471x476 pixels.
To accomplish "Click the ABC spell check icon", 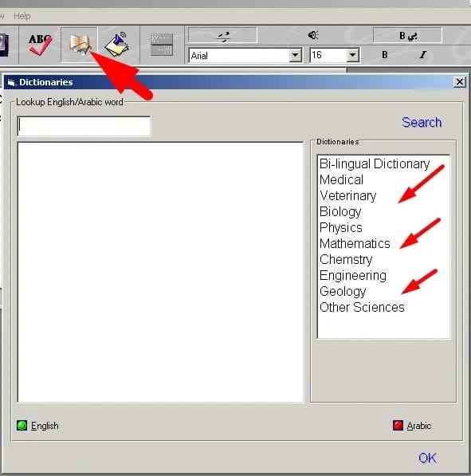I will [40, 45].
